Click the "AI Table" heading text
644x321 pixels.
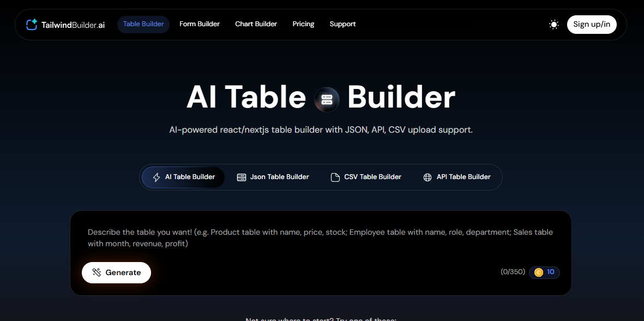[x=246, y=98]
